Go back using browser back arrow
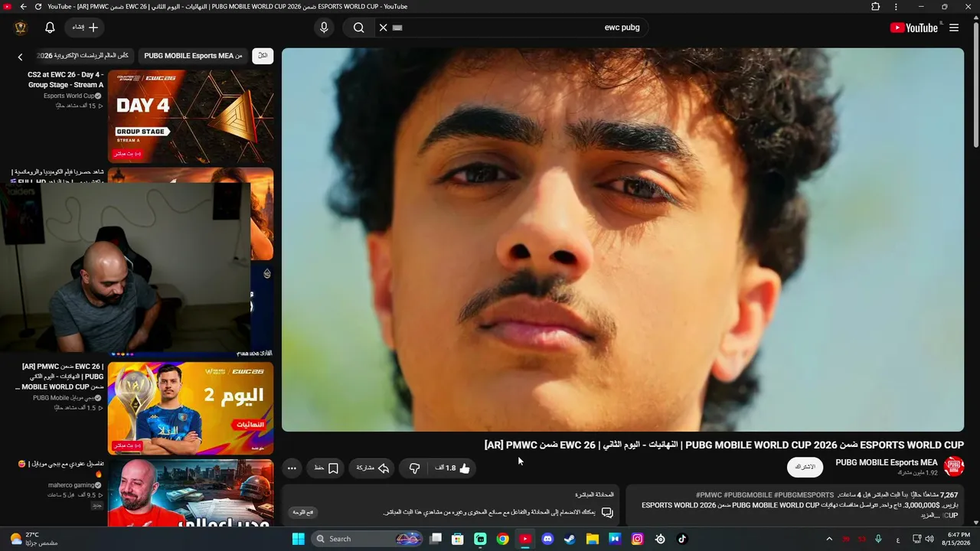 pos(23,6)
